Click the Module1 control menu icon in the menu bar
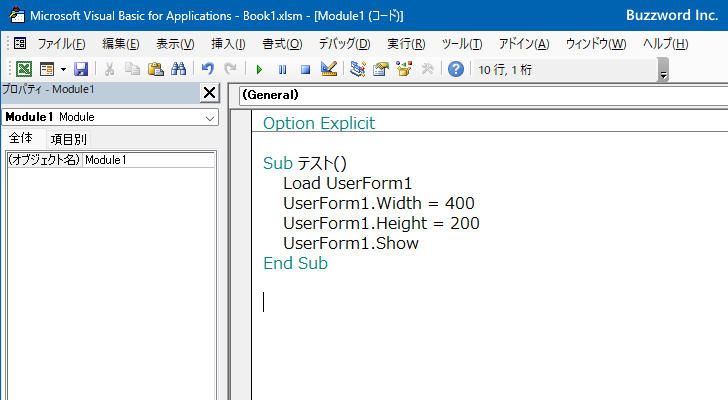Viewport: 728px width, 400px height. coord(20,44)
